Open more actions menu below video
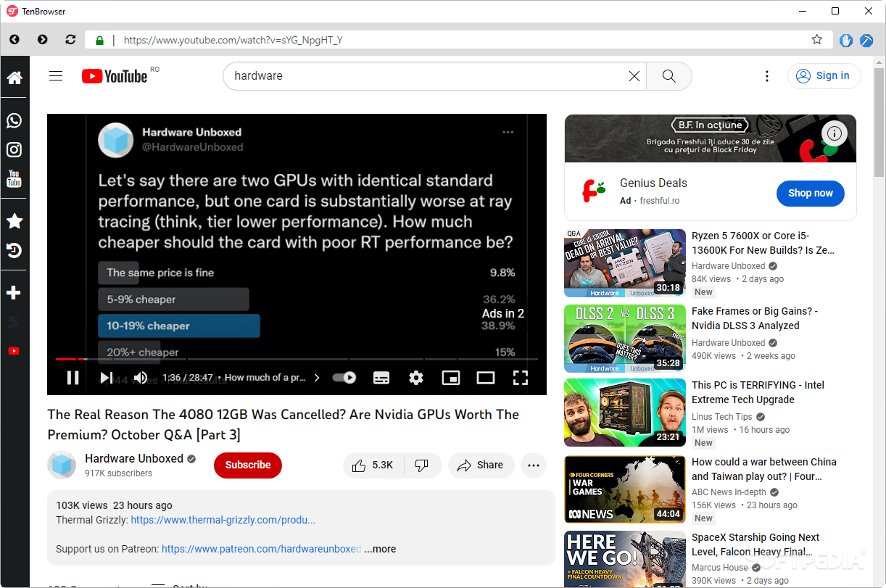Viewport: 886px width, 588px height. click(534, 465)
